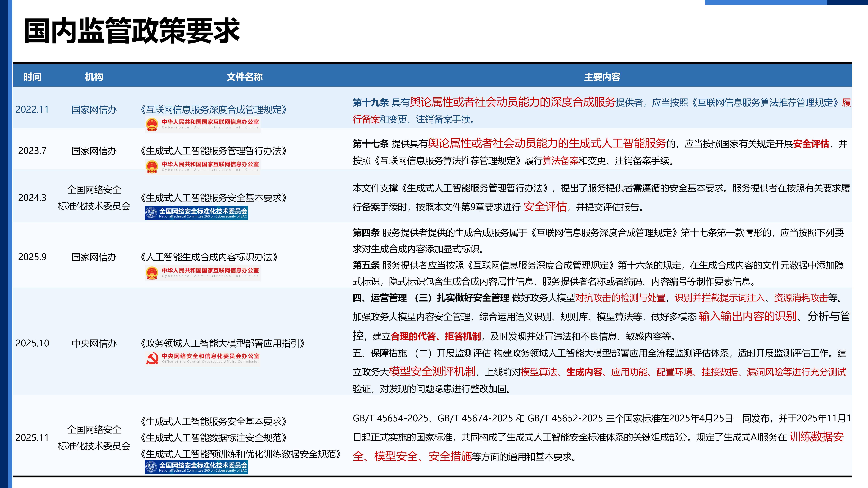Click the bold 第十九条 heading

pos(371,102)
